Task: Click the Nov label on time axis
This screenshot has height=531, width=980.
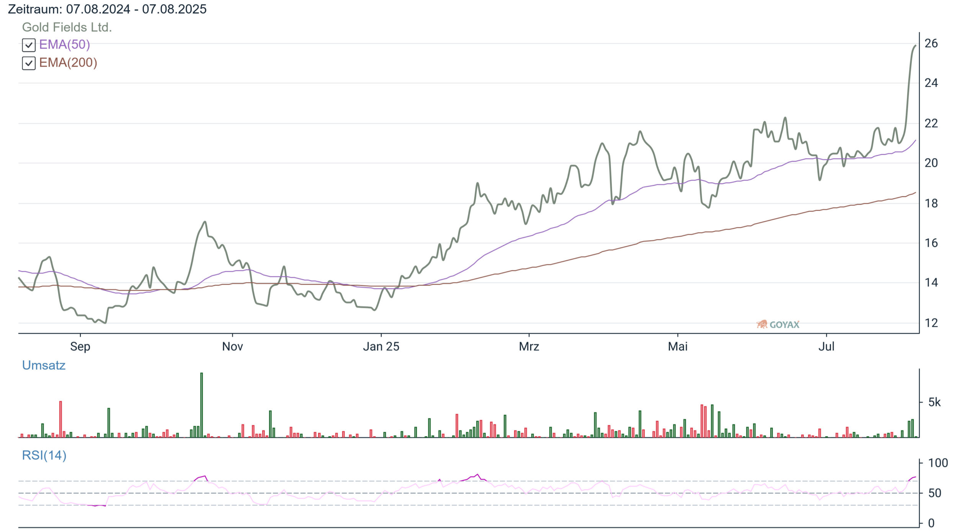Action: (232, 347)
